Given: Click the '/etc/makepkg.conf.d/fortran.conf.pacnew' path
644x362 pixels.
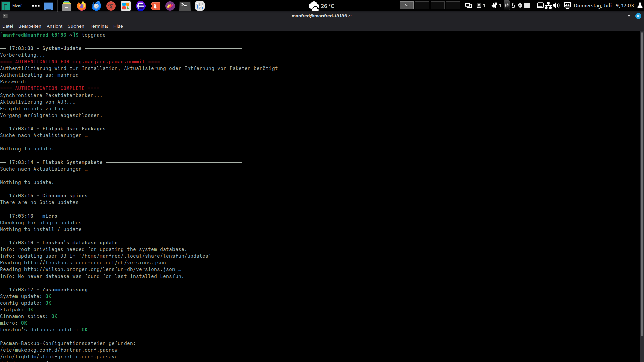Looking at the screenshot, I should (x=59, y=350).
